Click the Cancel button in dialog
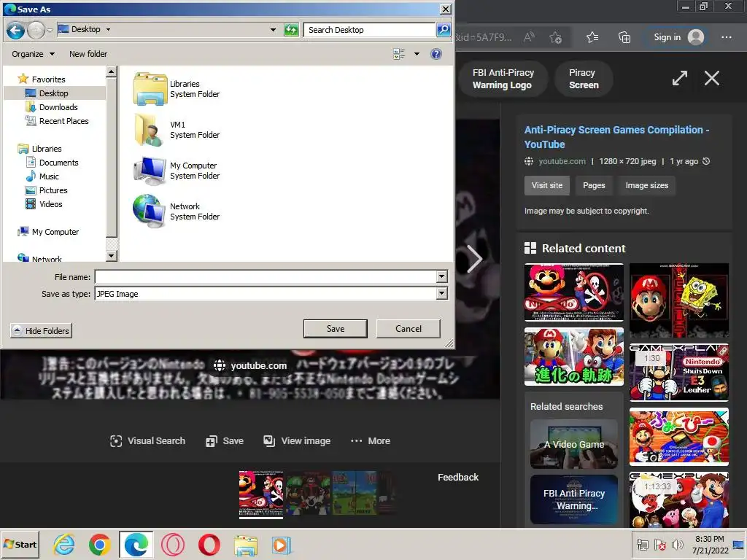This screenshot has height=560, width=747. pyautogui.click(x=409, y=329)
